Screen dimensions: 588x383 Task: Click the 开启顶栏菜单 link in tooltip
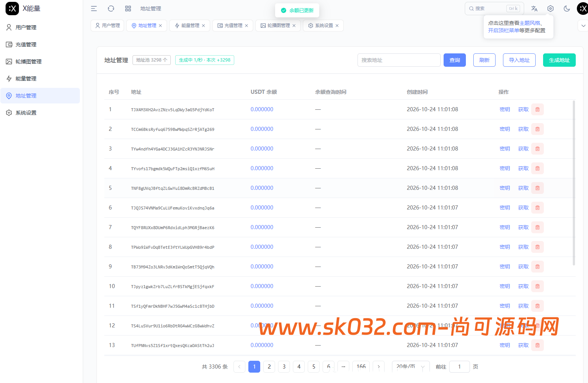[503, 30]
